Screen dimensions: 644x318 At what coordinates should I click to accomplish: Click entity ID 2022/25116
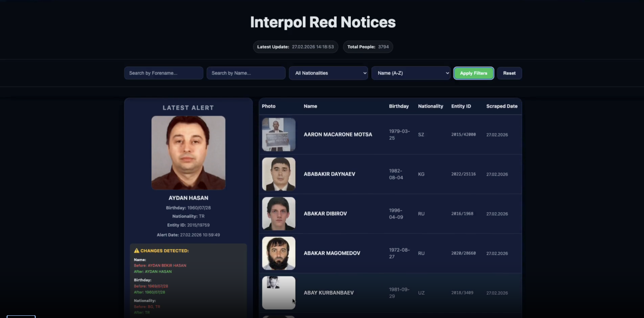463,174
